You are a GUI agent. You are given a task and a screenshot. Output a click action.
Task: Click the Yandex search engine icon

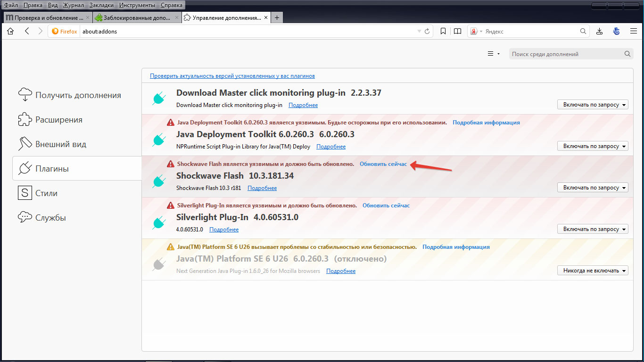[x=474, y=32]
